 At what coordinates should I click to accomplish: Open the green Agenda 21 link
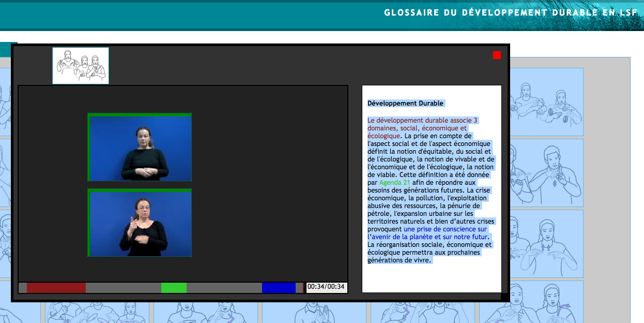[394, 183]
